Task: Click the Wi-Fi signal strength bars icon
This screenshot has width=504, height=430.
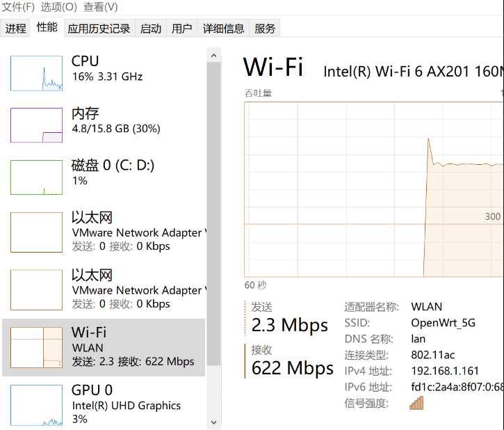Action: [416, 403]
